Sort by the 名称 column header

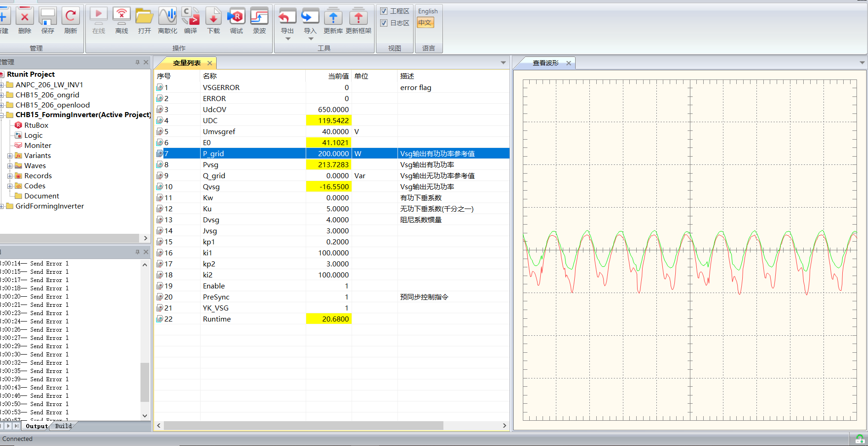[253, 76]
